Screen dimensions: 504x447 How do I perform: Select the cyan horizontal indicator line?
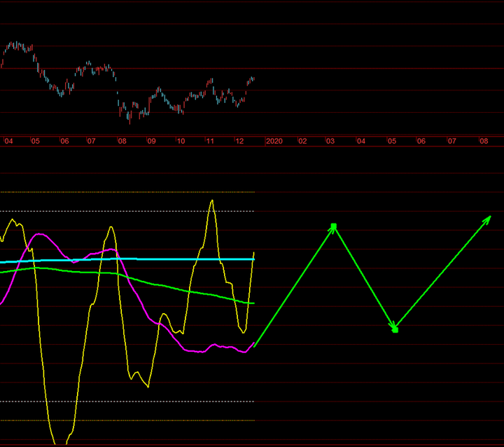(127, 259)
